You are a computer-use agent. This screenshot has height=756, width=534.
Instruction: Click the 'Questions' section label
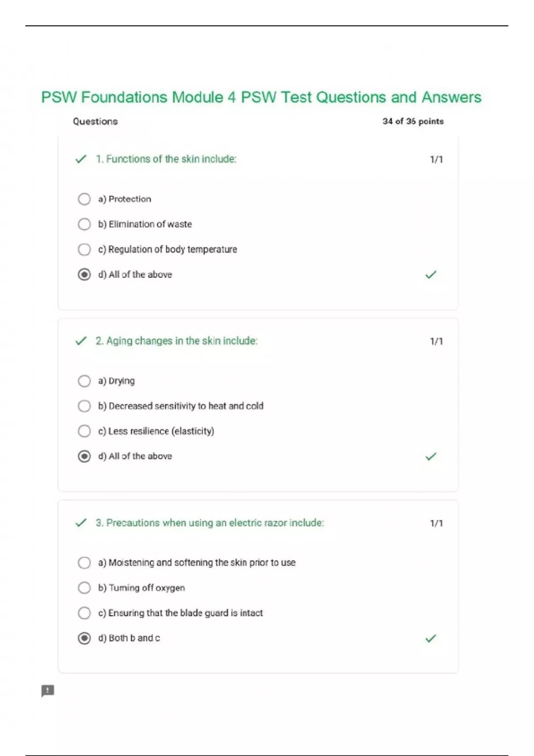click(95, 121)
